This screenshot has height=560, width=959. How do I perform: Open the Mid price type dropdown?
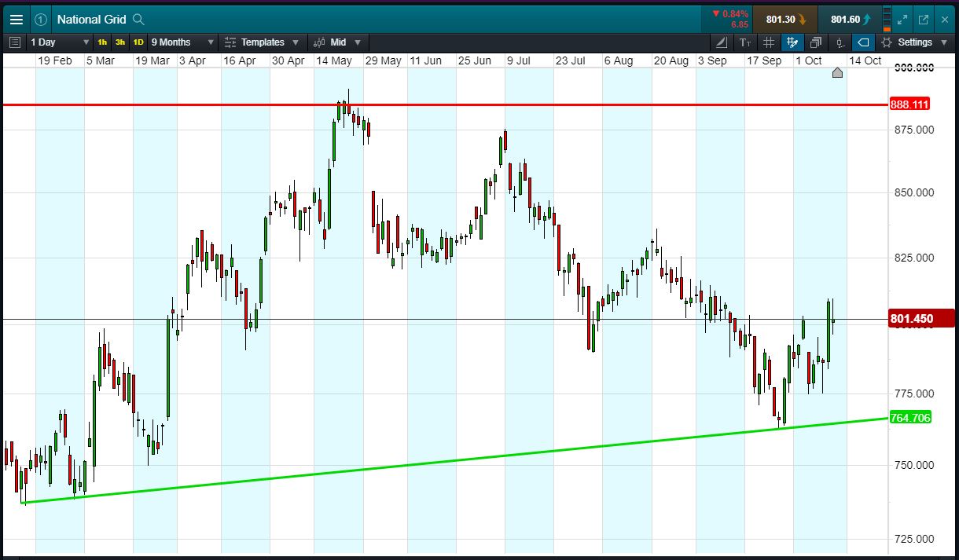pos(338,42)
